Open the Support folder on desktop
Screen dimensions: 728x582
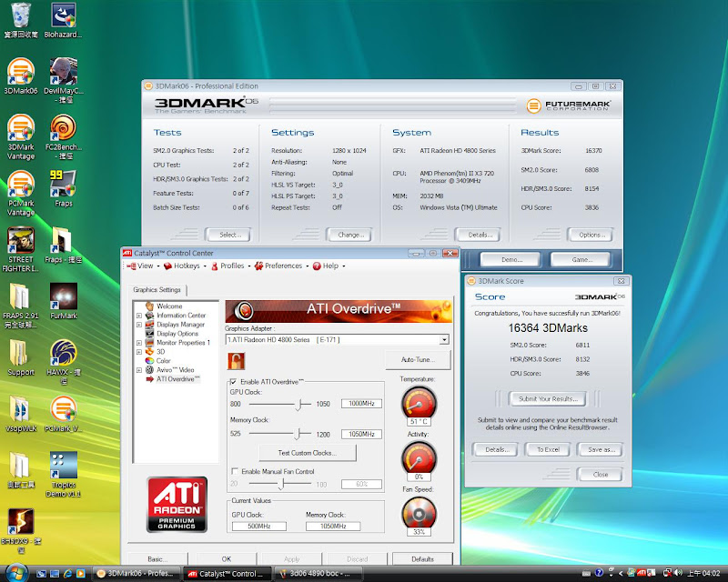coord(20,357)
